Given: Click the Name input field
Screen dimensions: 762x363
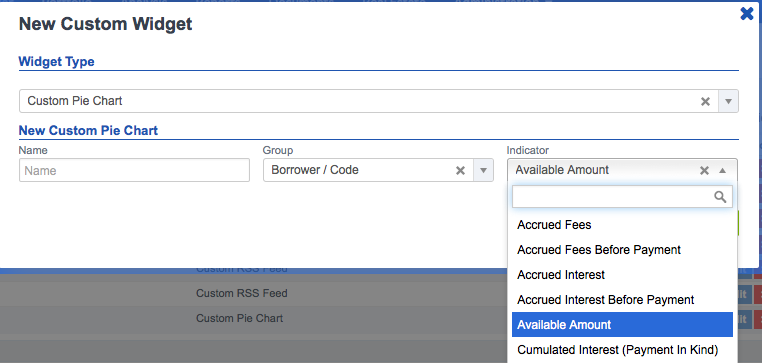Looking at the screenshot, I should (x=134, y=171).
